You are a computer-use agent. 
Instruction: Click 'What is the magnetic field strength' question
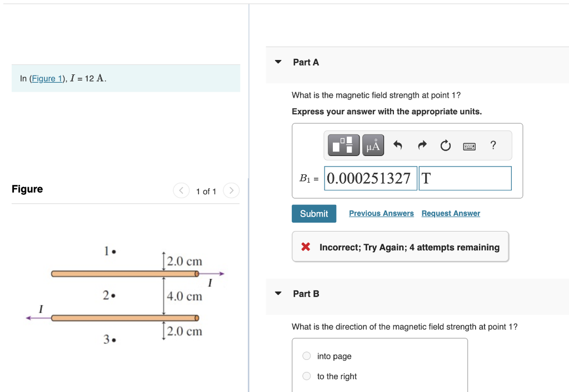pos(376,95)
